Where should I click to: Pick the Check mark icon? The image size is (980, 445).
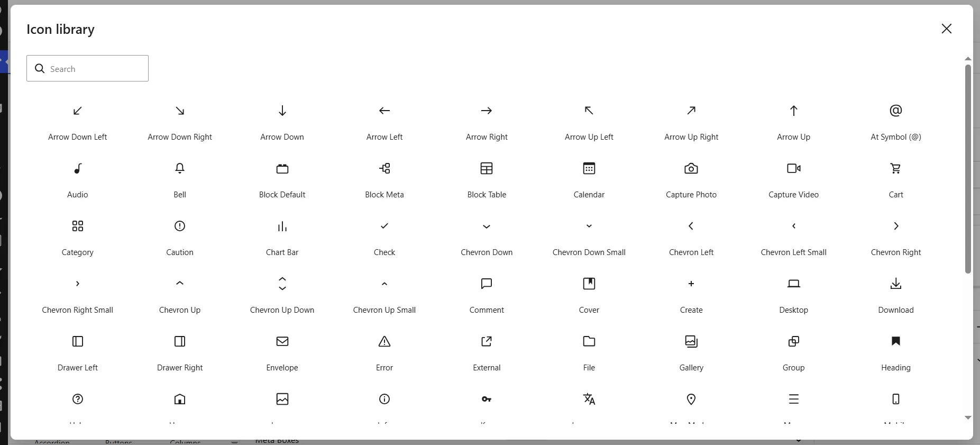tap(384, 226)
